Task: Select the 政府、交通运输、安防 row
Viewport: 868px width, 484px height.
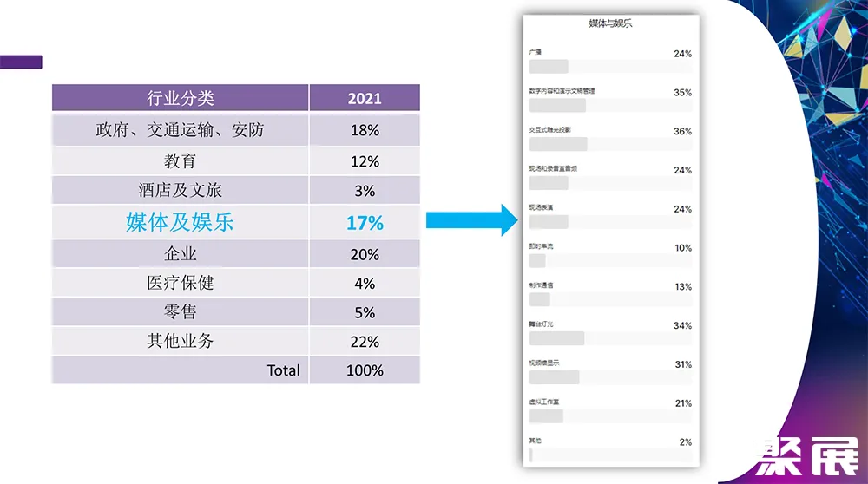Action: click(x=181, y=130)
